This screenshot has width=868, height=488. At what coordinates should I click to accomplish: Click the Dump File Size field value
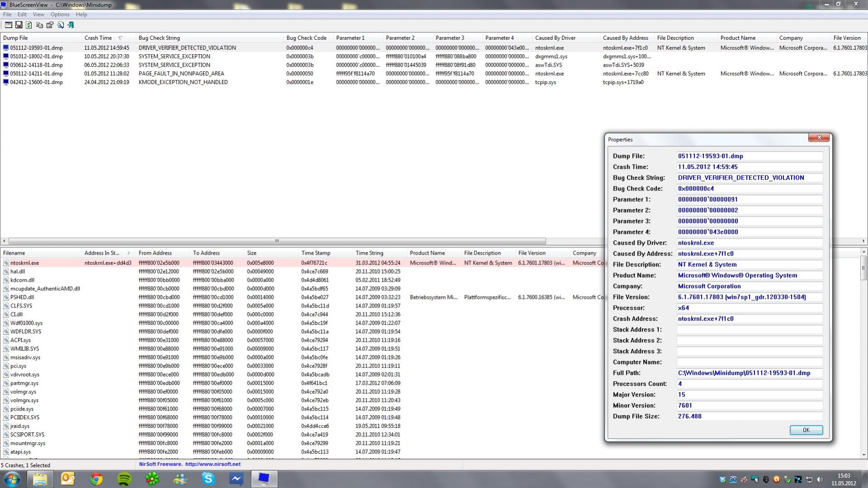pos(749,417)
